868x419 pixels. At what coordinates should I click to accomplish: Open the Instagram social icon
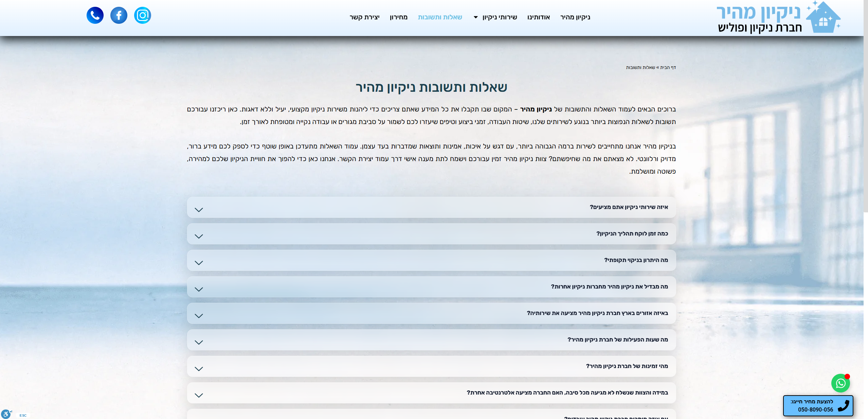pos(142,15)
